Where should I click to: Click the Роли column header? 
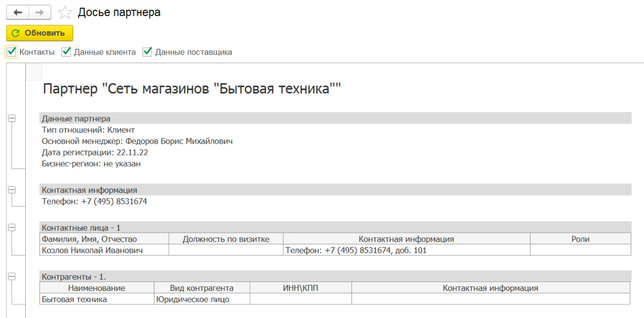pos(580,239)
